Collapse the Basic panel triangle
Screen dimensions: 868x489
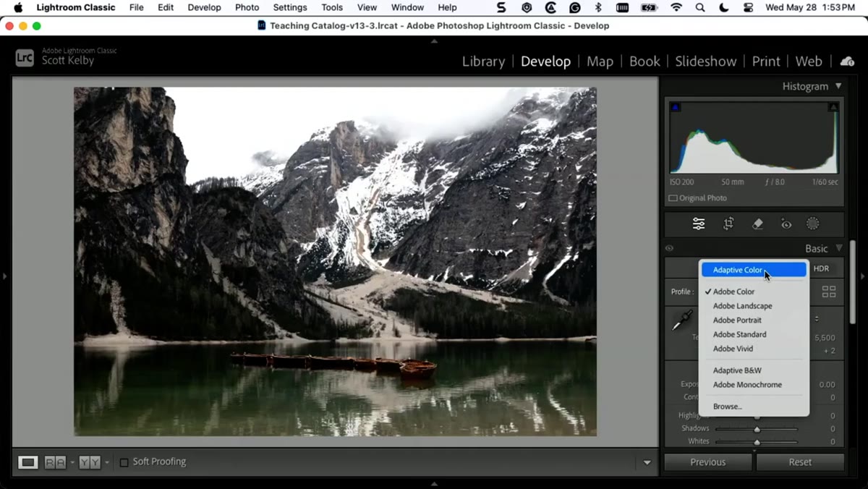click(838, 248)
